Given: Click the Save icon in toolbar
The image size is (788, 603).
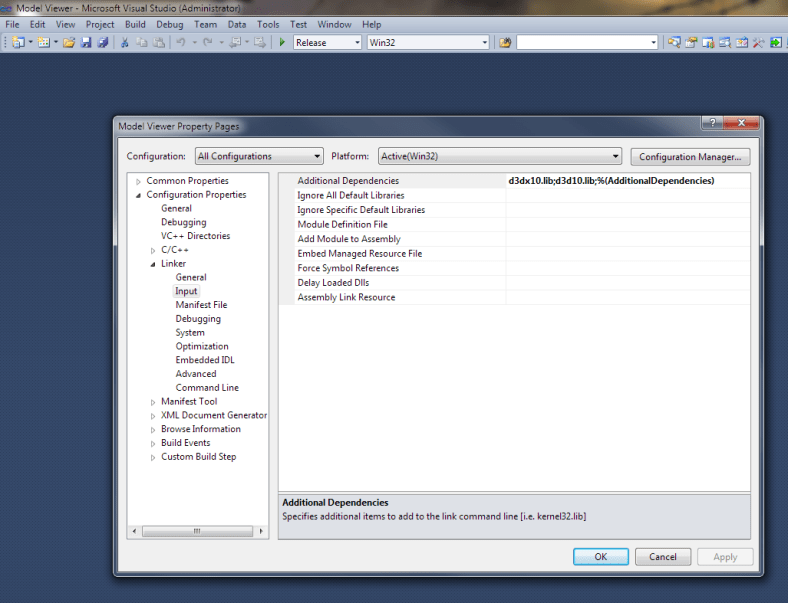Looking at the screenshot, I should (86, 43).
